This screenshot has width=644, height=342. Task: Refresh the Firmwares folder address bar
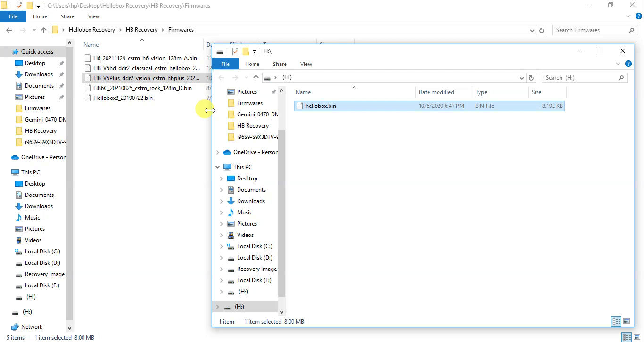pos(542,30)
